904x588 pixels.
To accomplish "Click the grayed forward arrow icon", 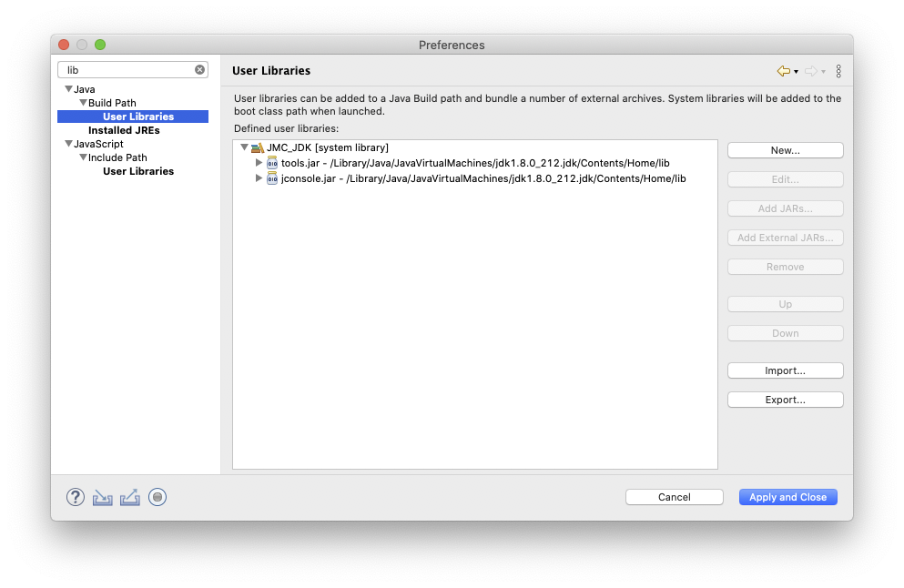I will click(x=811, y=71).
